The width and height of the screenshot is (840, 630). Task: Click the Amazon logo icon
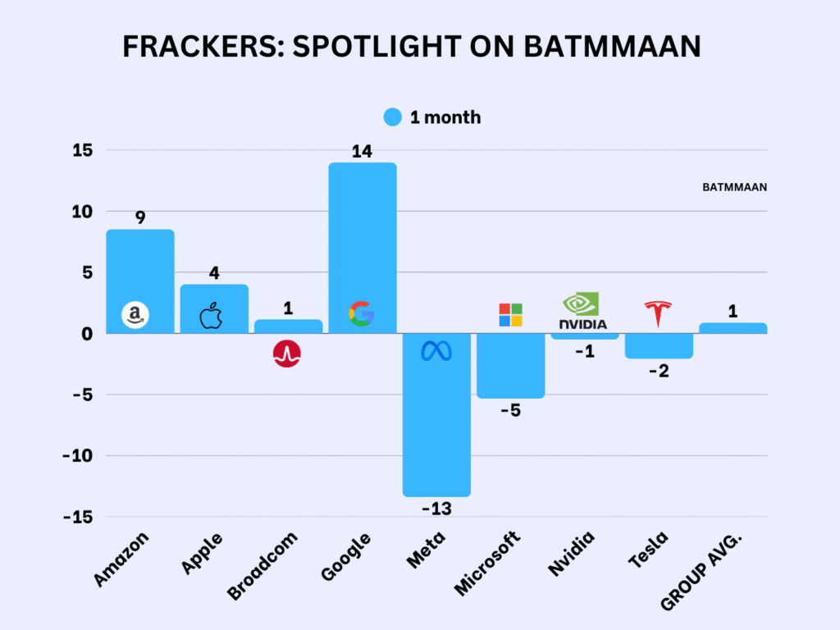point(135,315)
